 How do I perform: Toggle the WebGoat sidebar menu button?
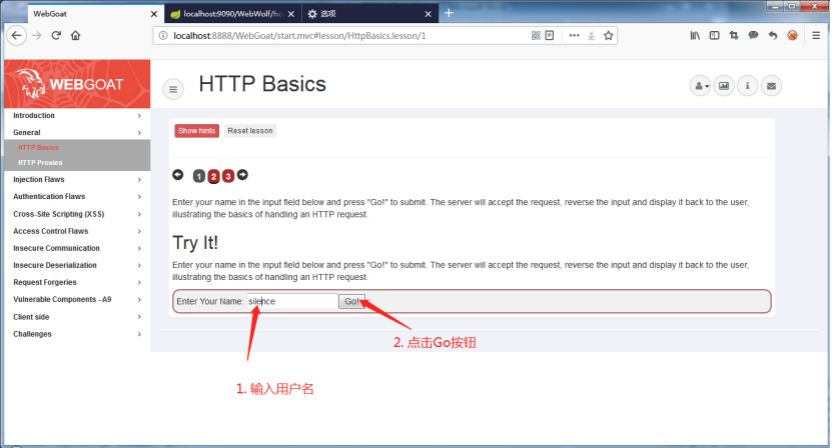173,89
